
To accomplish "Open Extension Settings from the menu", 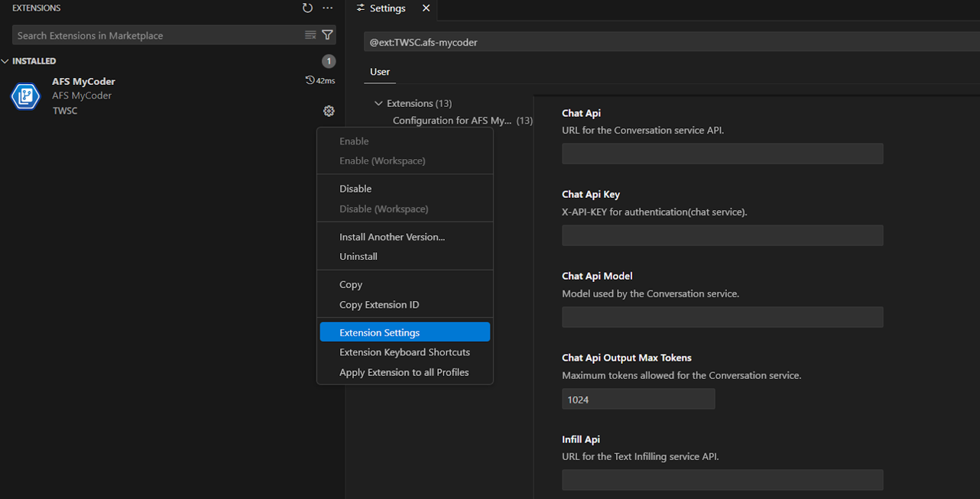I will (x=405, y=332).
